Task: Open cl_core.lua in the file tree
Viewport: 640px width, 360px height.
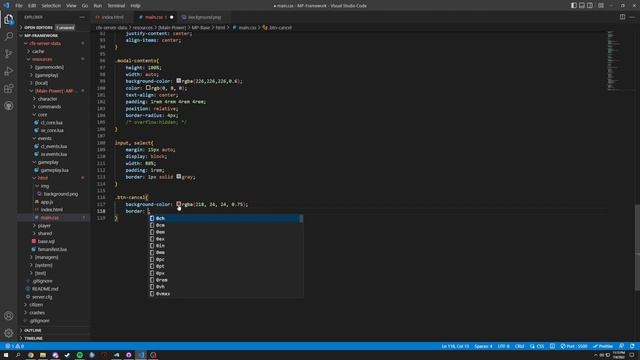Action: [51, 122]
